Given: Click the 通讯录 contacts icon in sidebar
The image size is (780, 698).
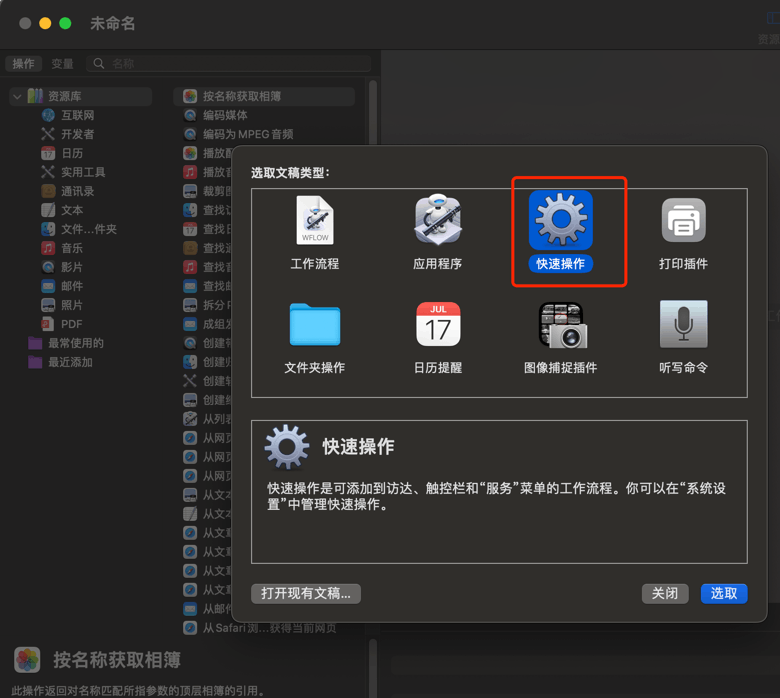Looking at the screenshot, I should [48, 191].
